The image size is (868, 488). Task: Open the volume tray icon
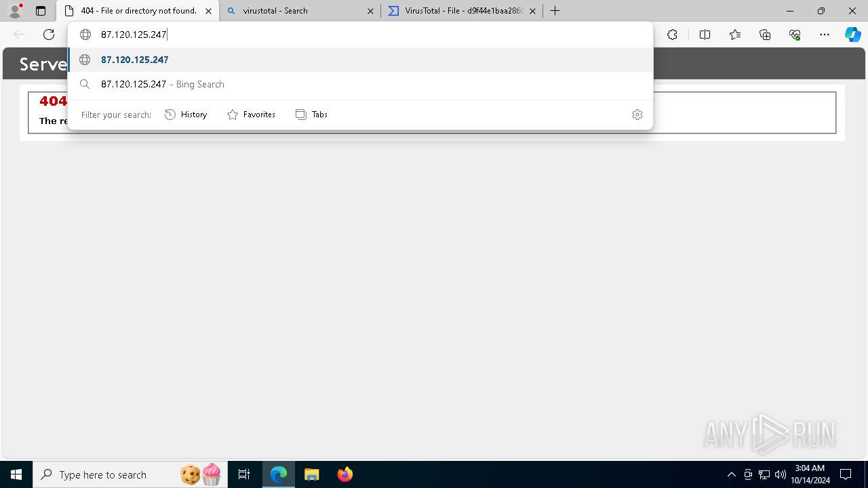781,474
